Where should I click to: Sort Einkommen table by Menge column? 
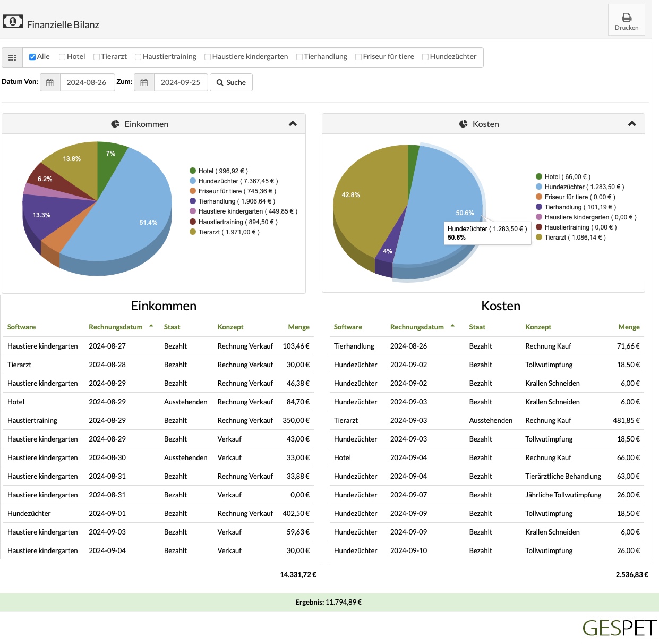coord(298,327)
